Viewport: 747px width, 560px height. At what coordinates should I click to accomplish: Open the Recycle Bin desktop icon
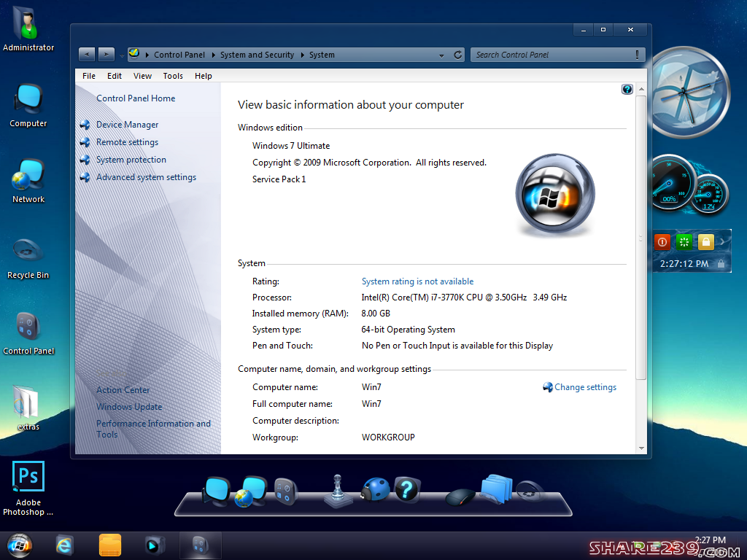coord(28,257)
